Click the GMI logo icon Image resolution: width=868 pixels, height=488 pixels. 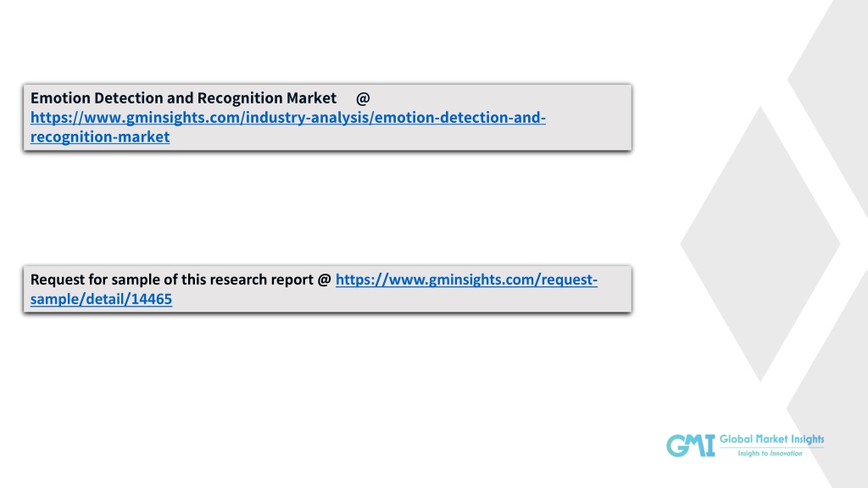pos(690,445)
